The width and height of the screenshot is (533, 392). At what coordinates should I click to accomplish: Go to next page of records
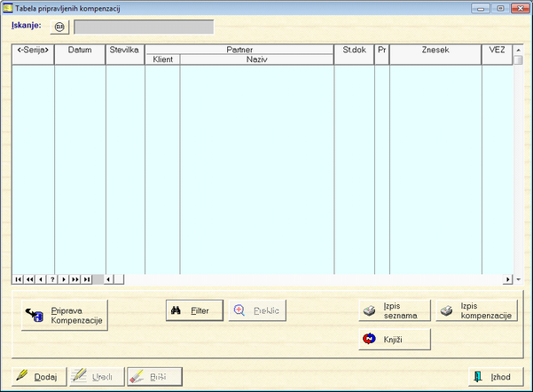click(x=75, y=279)
